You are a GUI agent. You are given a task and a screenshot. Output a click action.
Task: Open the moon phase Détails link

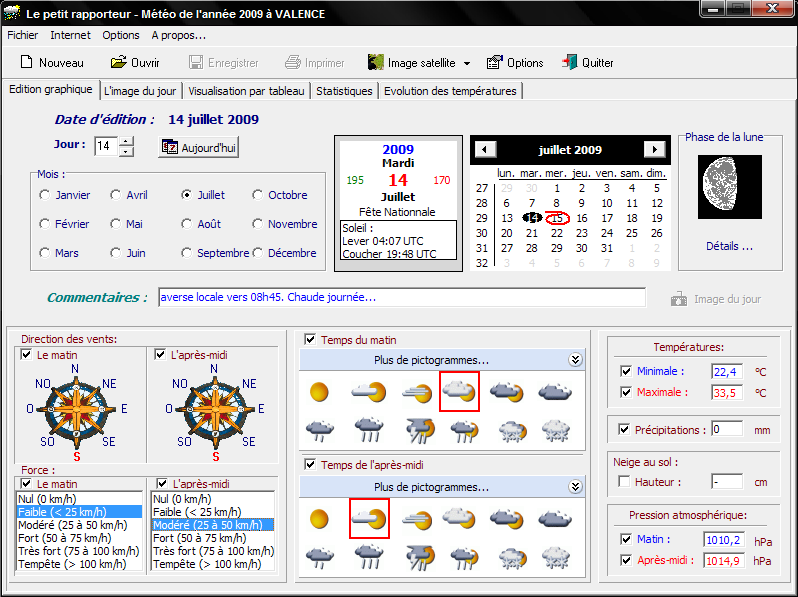[729, 246]
